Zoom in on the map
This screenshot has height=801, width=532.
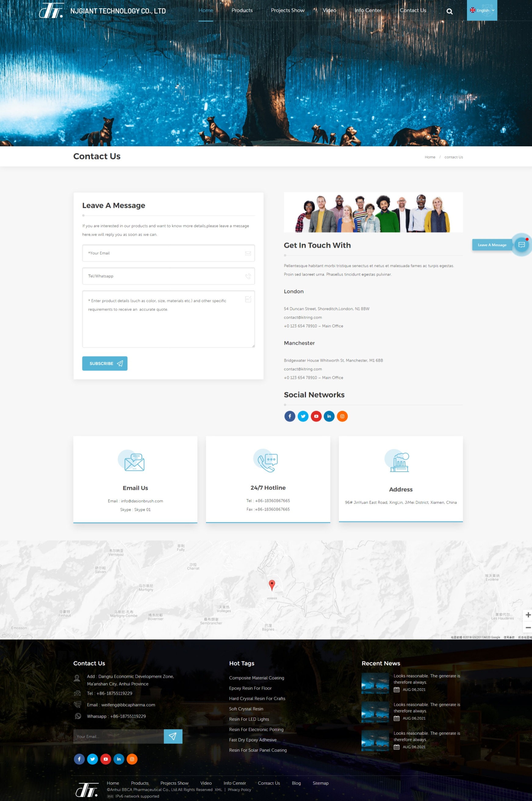pyautogui.click(x=528, y=615)
